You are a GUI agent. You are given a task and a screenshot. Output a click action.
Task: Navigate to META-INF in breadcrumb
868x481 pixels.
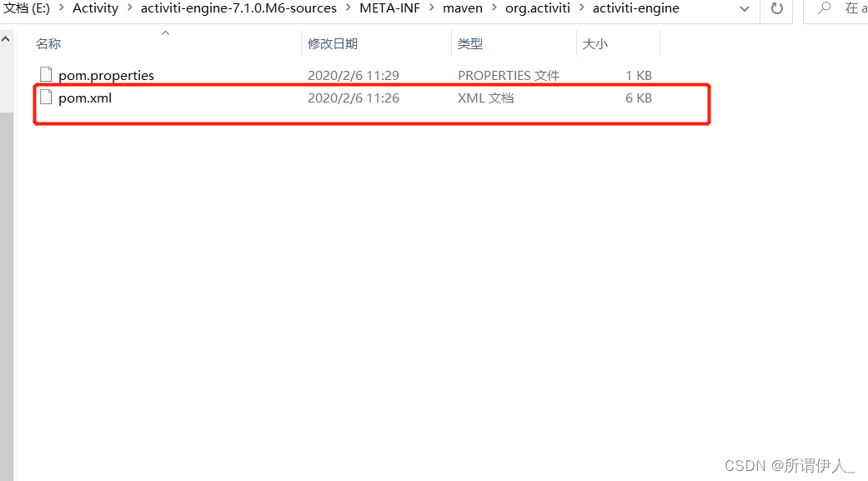(x=389, y=8)
